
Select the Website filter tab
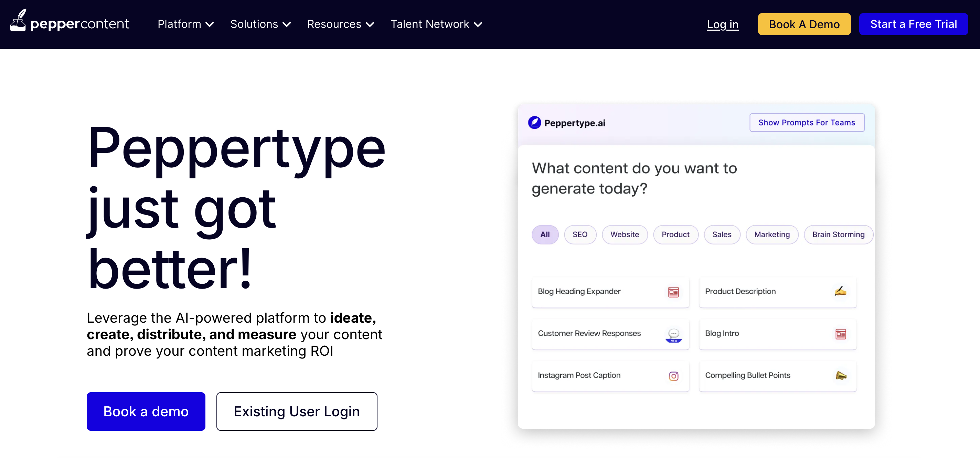point(625,235)
